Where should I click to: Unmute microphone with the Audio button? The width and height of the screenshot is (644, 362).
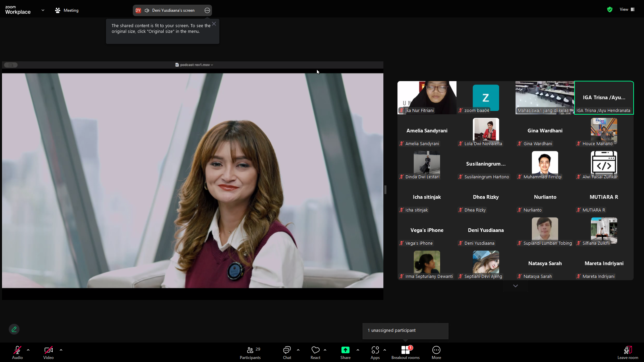pos(17,352)
